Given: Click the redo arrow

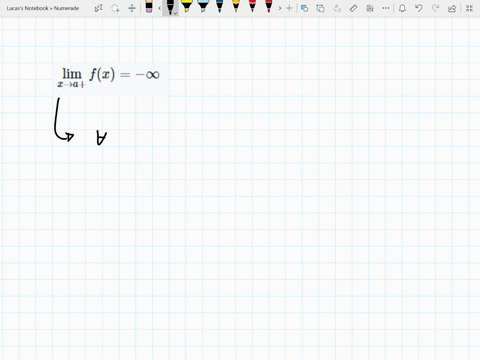Looking at the screenshot, I should (x=435, y=8).
